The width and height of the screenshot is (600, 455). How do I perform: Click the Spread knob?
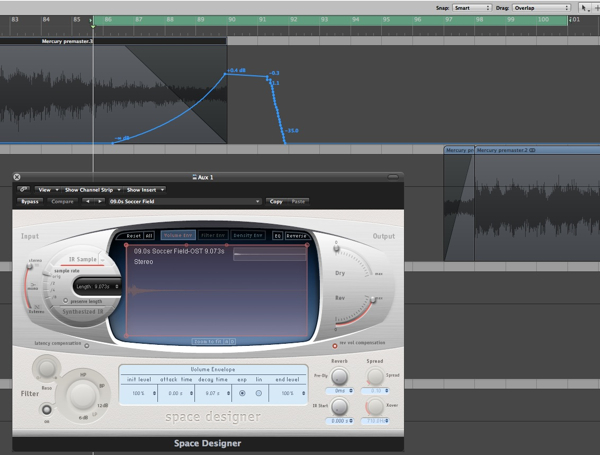375,376
